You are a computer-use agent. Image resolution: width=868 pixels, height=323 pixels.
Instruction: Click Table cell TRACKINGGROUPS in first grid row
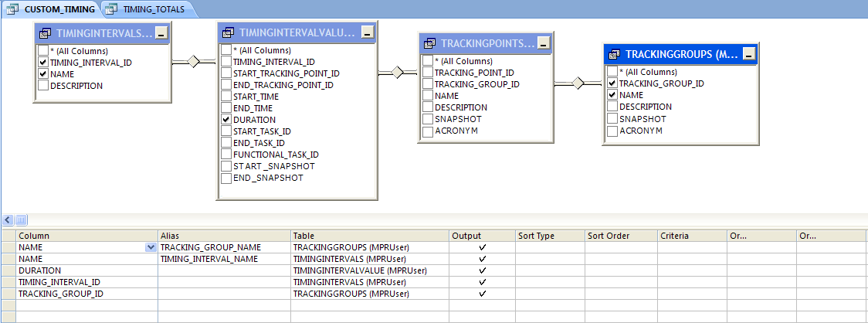coord(369,247)
